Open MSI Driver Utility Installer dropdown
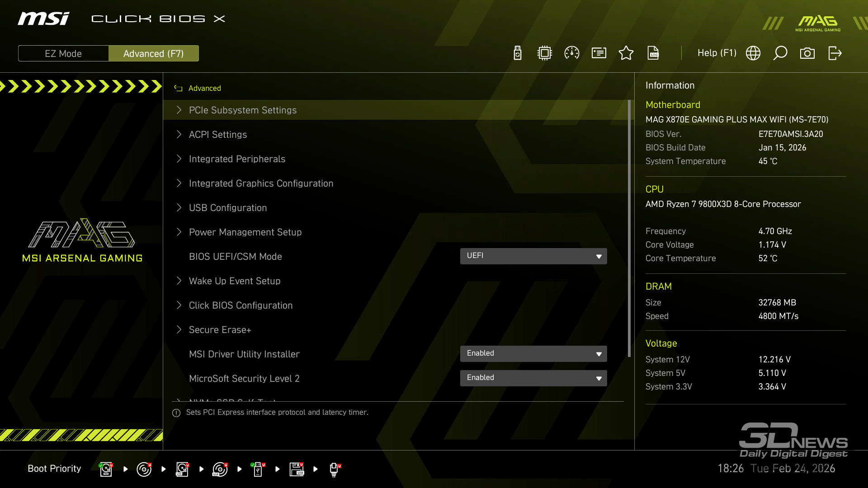868x488 pixels. [533, 354]
